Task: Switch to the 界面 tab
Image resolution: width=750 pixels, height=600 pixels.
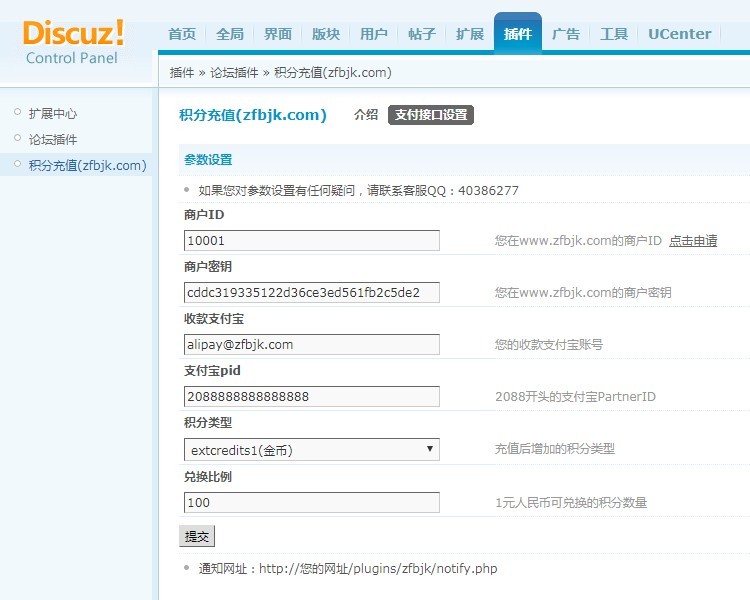Action: (x=278, y=34)
